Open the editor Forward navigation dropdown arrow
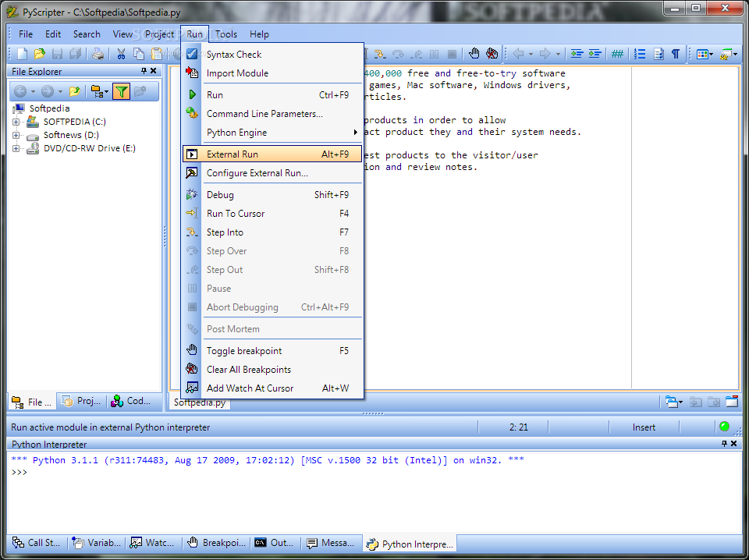 point(558,54)
